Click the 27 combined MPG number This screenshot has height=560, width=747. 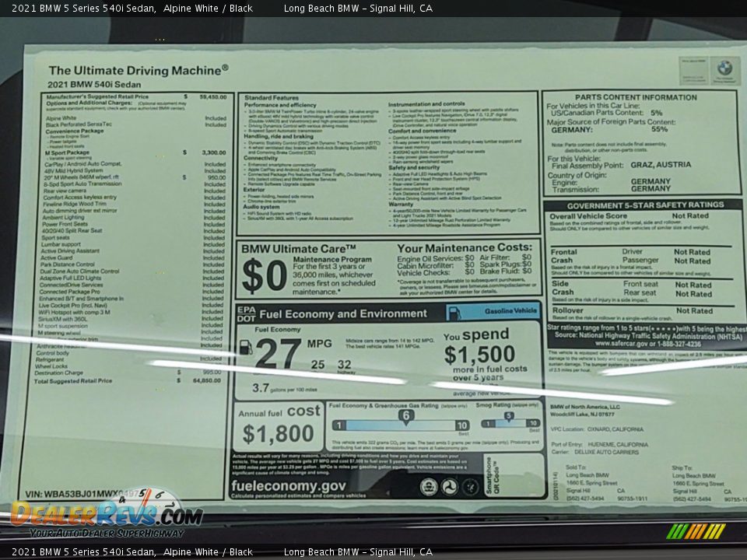click(278, 353)
